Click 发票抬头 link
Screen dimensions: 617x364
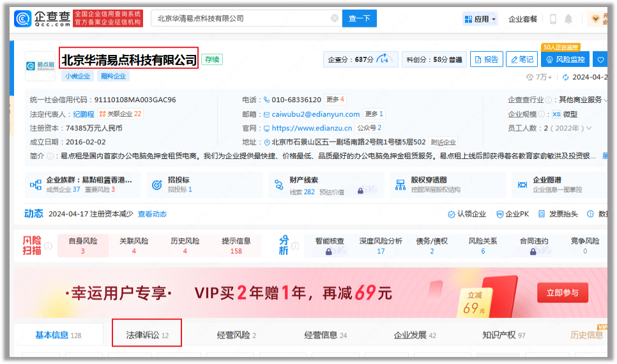[x=558, y=214]
